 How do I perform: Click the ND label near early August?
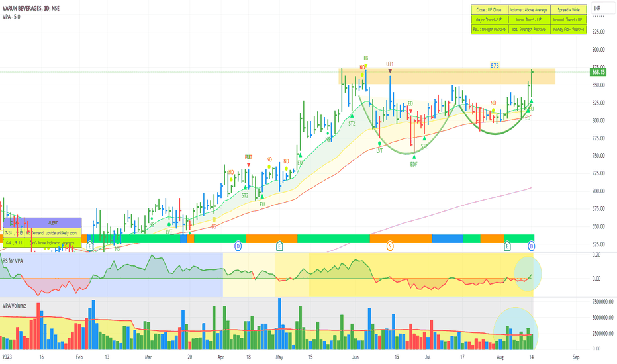tap(493, 103)
